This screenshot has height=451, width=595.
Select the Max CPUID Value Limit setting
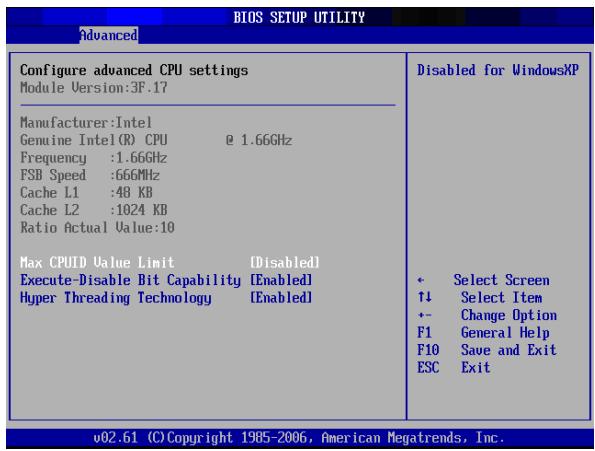coord(97,262)
